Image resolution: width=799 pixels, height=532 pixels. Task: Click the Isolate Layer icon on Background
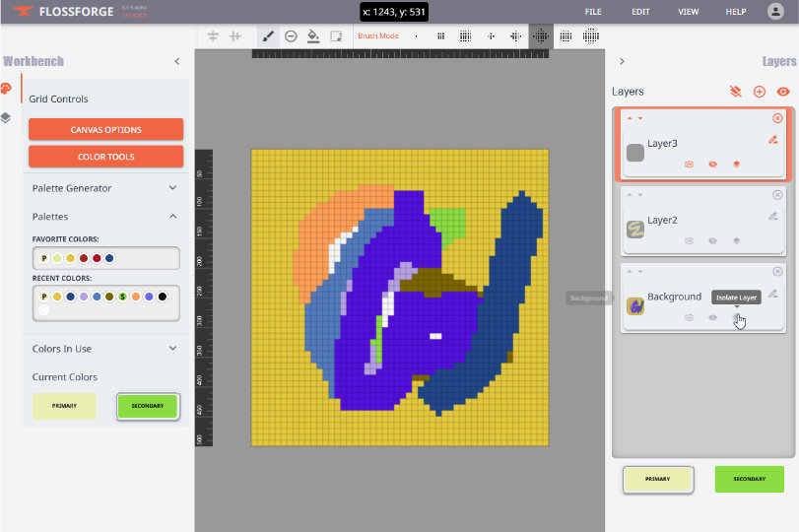tap(736, 317)
